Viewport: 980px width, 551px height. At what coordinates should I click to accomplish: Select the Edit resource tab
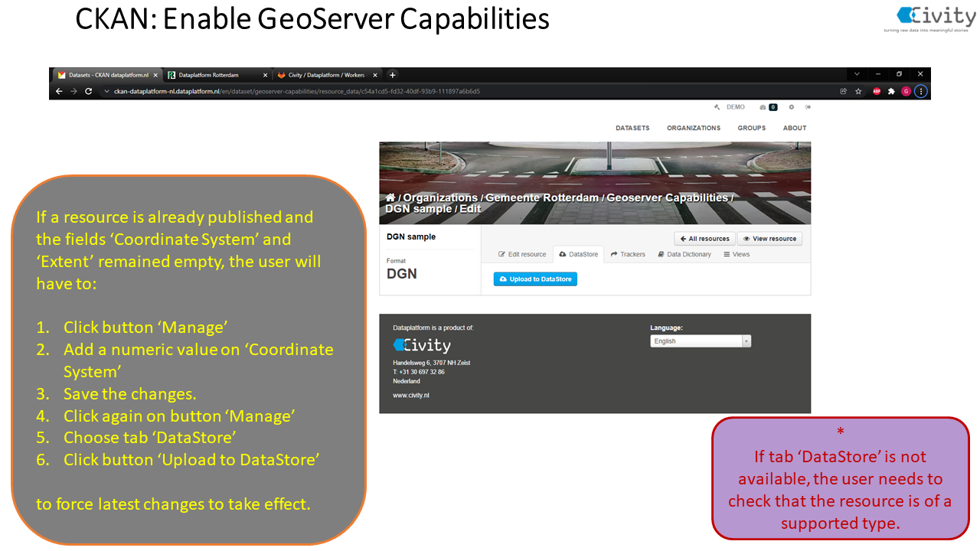(x=522, y=254)
